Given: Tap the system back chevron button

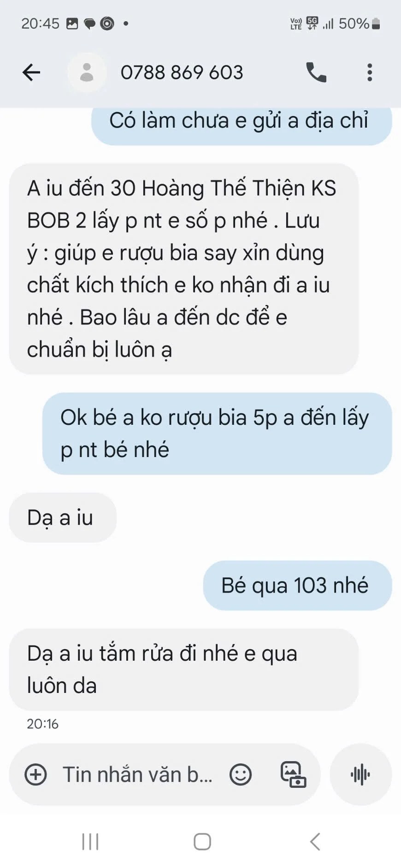Looking at the screenshot, I should (x=315, y=841).
